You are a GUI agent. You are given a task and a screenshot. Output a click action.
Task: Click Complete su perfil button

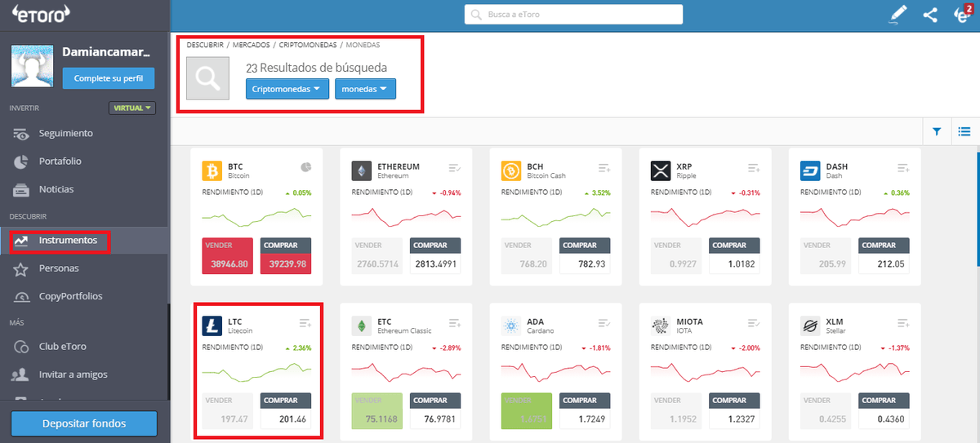tap(108, 78)
